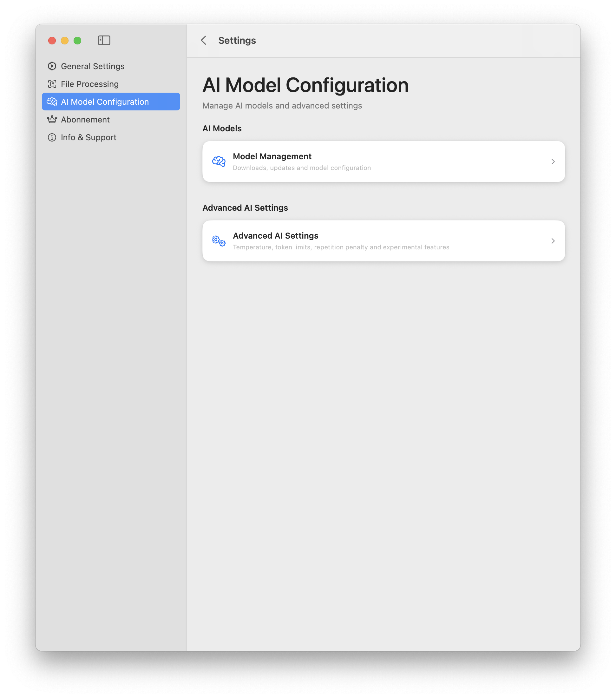
Task: Click the Info & Support info icon
Action: (x=52, y=137)
